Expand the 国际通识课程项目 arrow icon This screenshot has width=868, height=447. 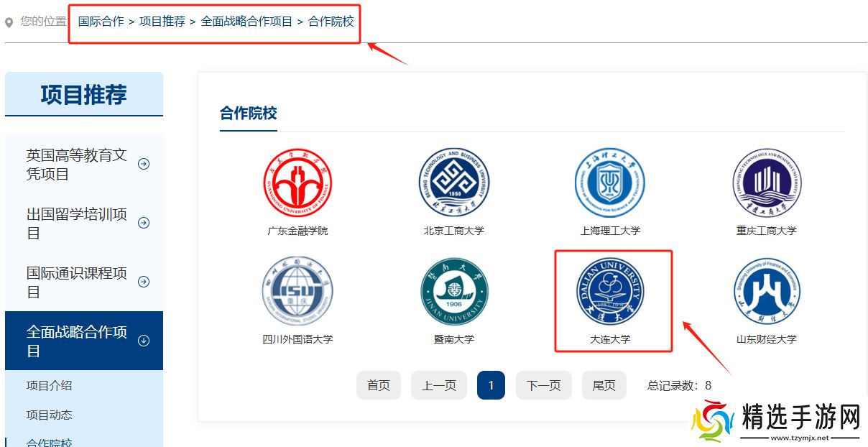pyautogui.click(x=144, y=282)
